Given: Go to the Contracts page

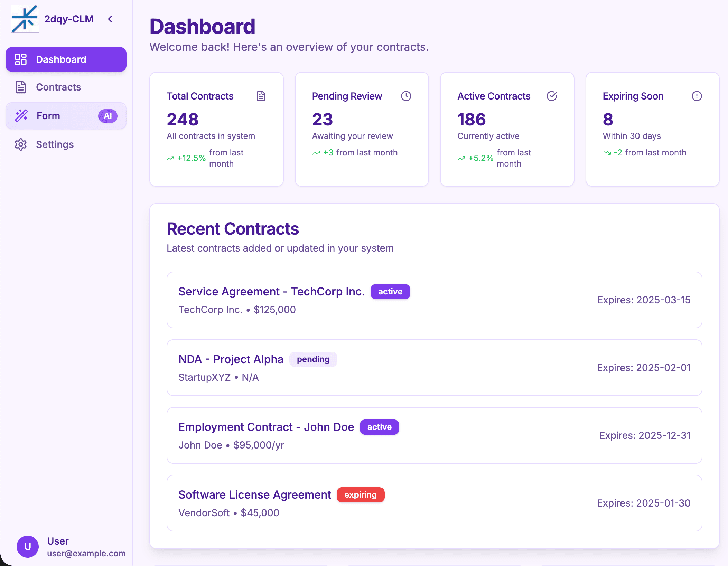Looking at the screenshot, I should click(66, 87).
